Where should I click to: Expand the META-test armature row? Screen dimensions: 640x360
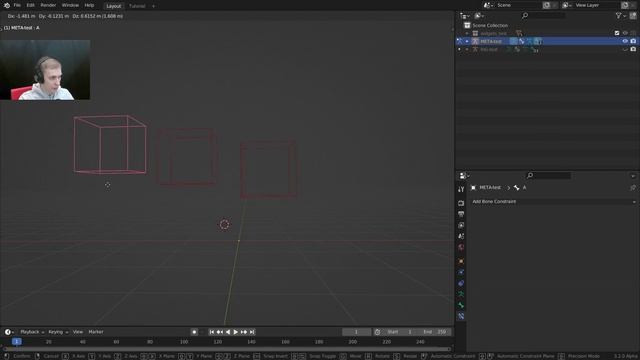pyautogui.click(x=467, y=41)
